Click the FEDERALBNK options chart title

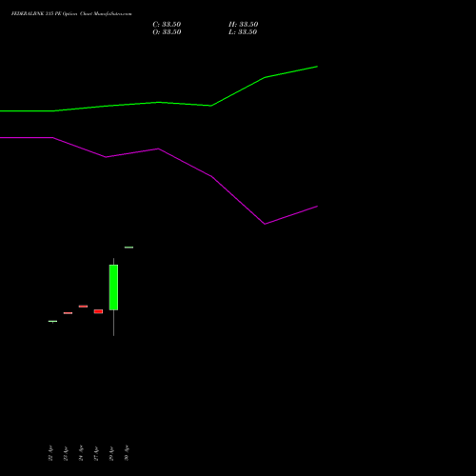(71, 13)
